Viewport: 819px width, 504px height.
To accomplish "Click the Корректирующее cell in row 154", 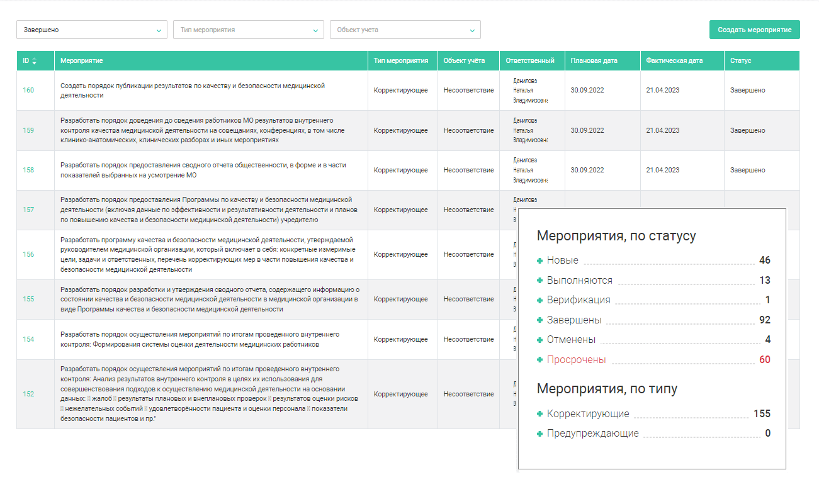I will pyautogui.click(x=401, y=339).
